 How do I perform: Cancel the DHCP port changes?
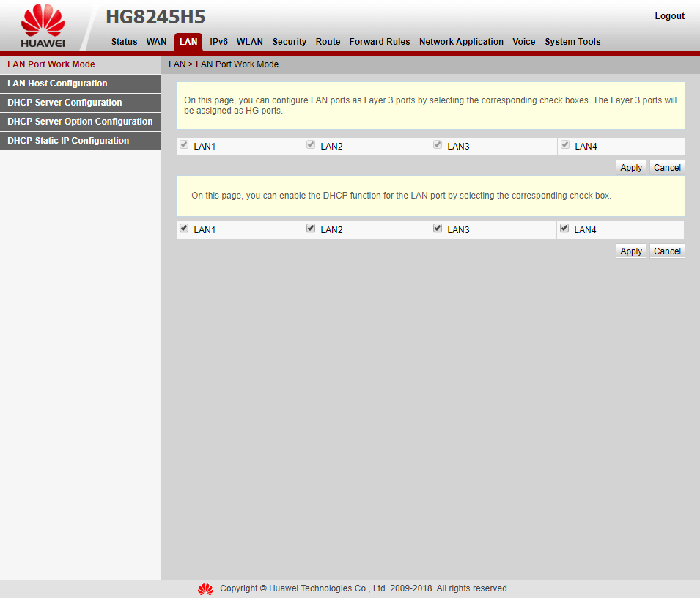666,251
